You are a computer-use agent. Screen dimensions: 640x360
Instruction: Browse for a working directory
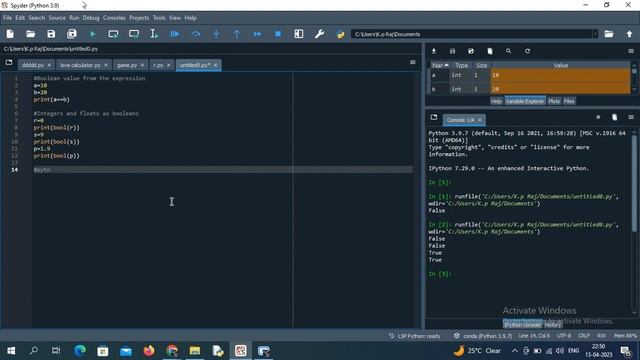click(x=609, y=34)
